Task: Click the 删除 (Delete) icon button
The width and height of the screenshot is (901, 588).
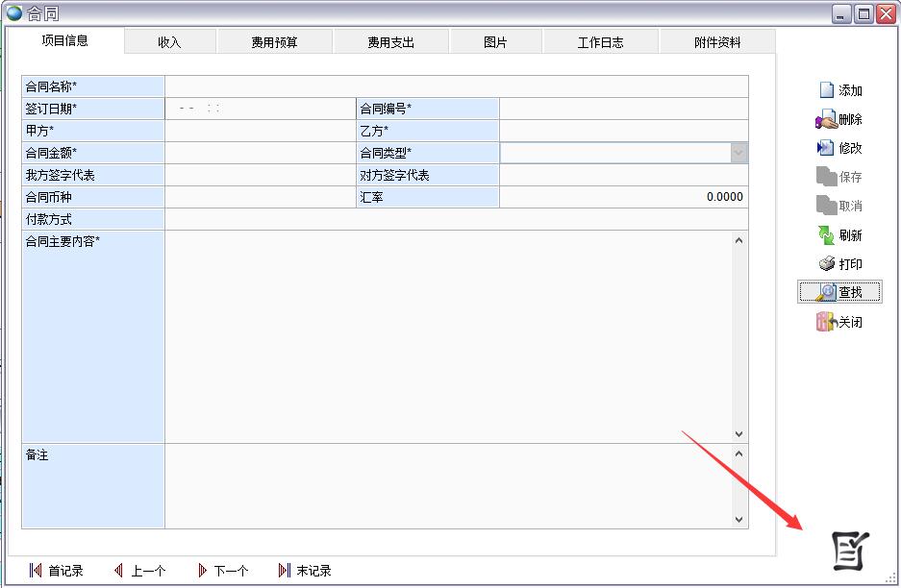Action: tap(839, 119)
